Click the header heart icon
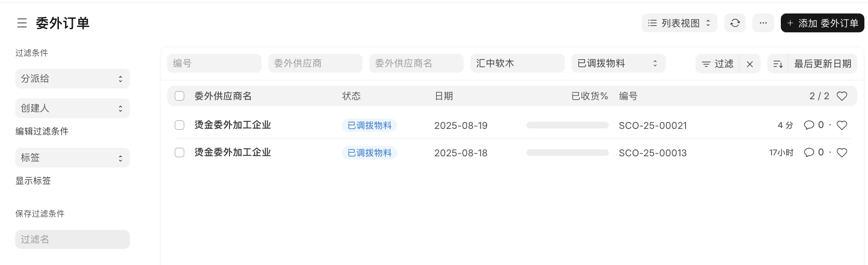This screenshot has width=868, height=265. pyautogui.click(x=842, y=96)
